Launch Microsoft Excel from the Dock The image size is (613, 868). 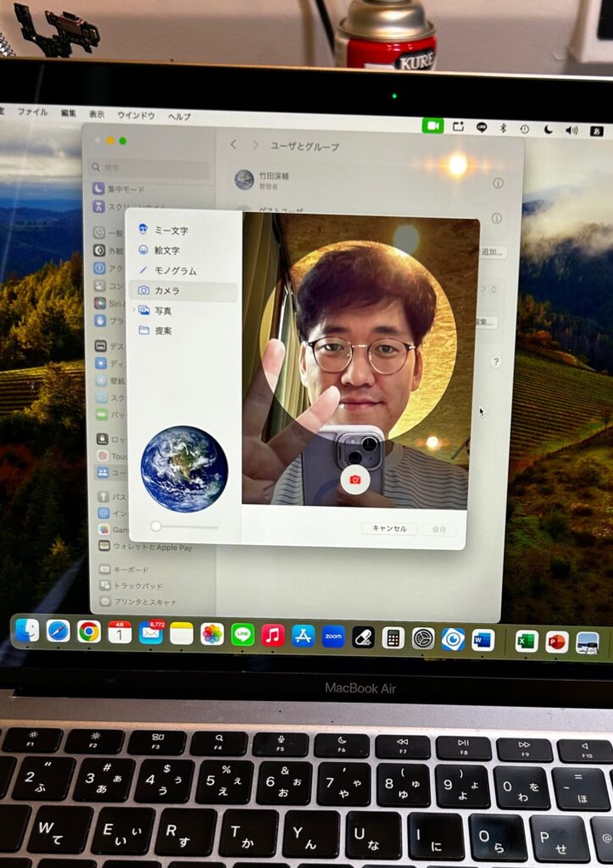[526, 642]
